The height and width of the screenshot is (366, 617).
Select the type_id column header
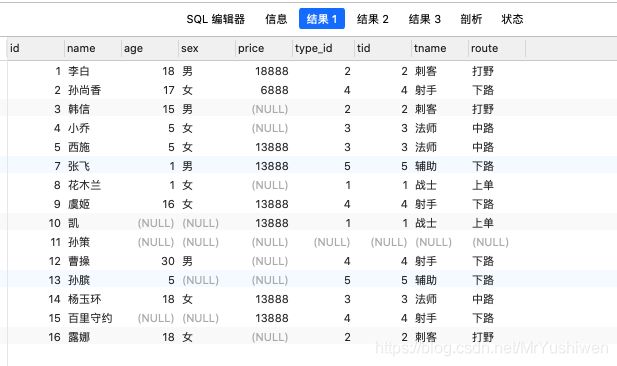(x=323, y=48)
